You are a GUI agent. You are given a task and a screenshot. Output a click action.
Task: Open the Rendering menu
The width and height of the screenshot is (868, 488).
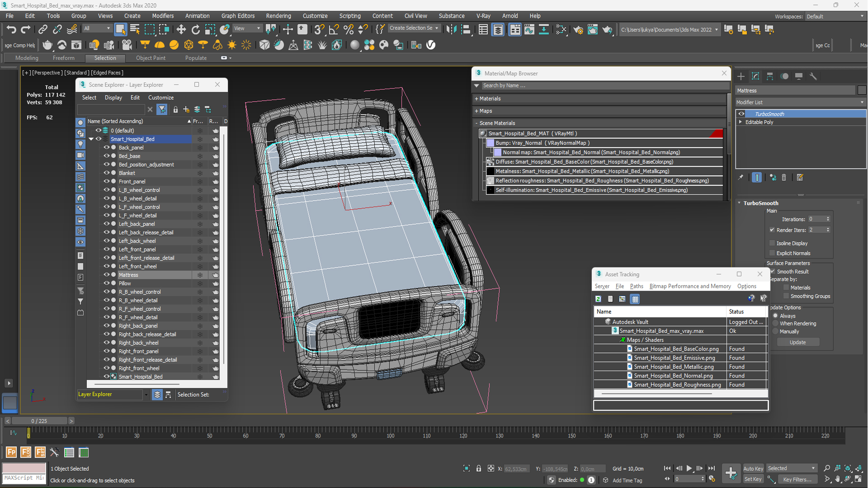point(278,16)
